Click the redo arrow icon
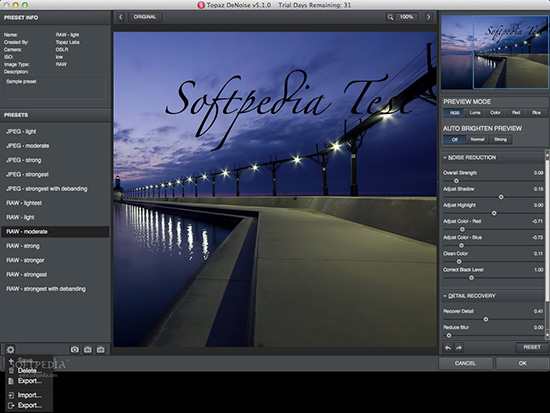The image size is (550, 413). coord(458,347)
